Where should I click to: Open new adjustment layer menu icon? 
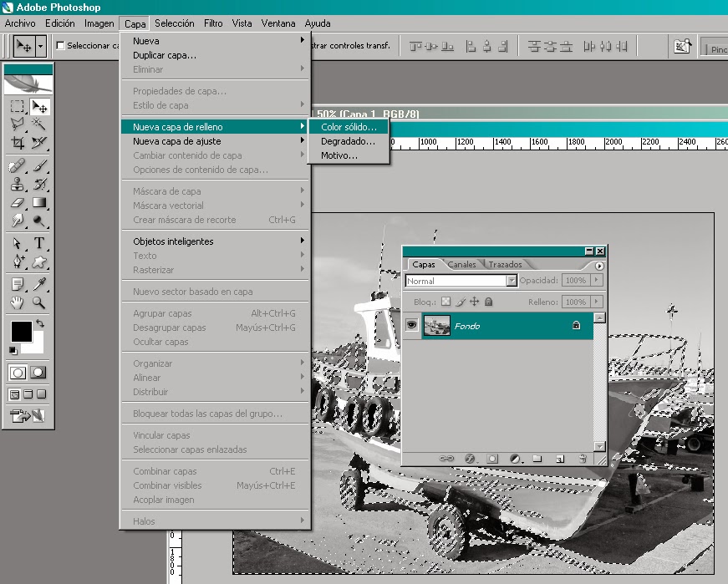pos(515,459)
